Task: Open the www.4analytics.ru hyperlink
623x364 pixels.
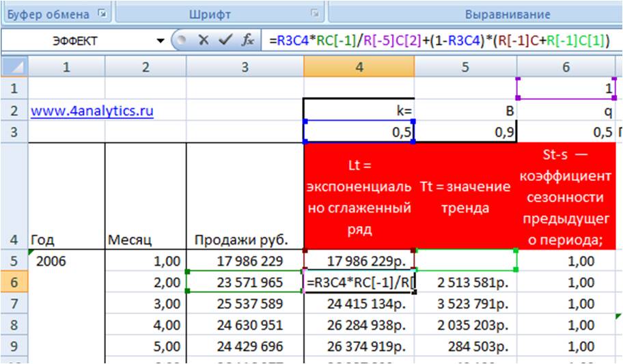Action: [92, 111]
